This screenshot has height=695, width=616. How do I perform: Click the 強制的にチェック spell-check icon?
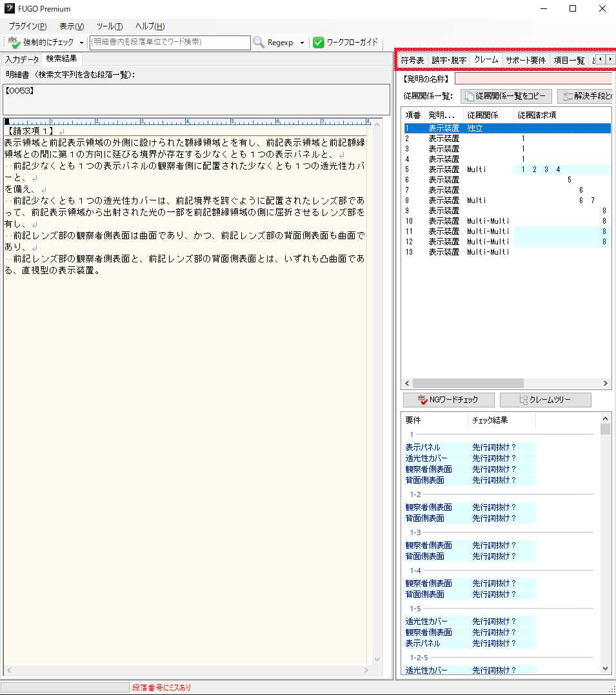[x=14, y=43]
